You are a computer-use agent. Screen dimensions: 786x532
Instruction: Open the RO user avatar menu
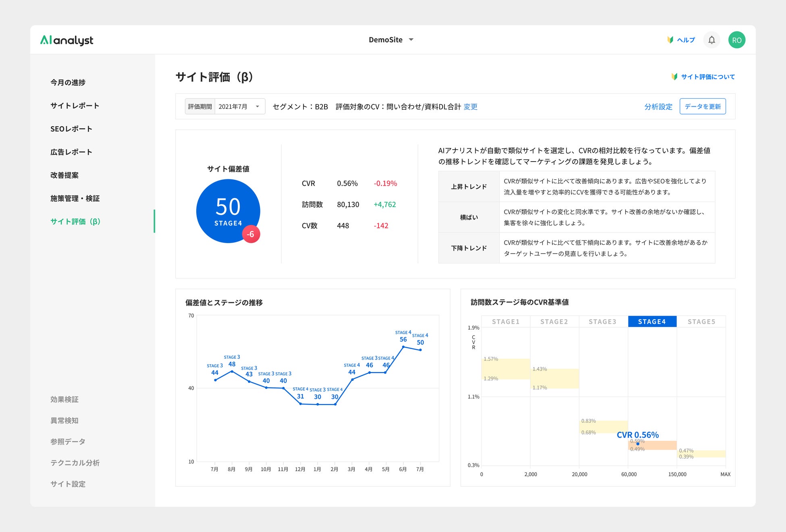coord(736,40)
